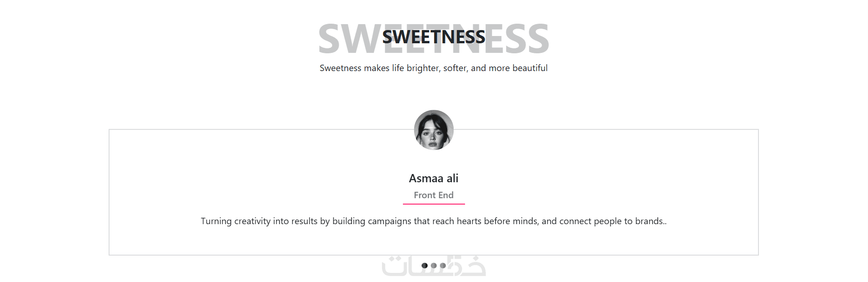The height and width of the screenshot is (282, 868).
Task: Jump to the last carousel dot
Action: 443,266
